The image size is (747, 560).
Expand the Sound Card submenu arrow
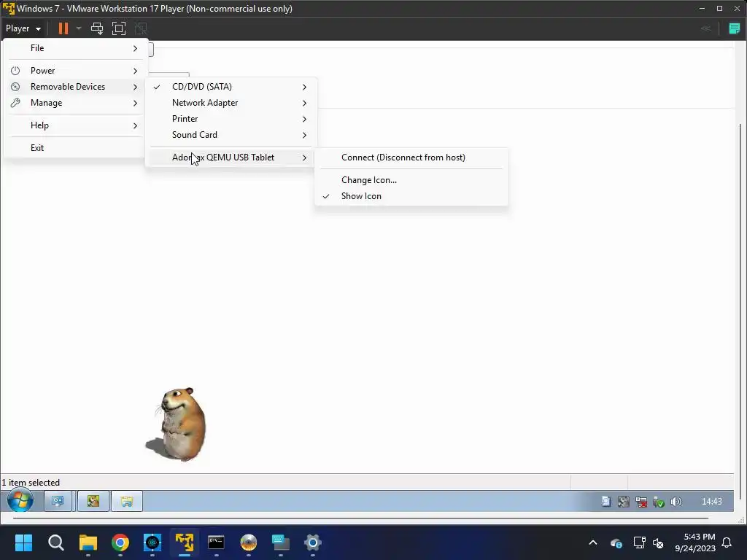304,135
